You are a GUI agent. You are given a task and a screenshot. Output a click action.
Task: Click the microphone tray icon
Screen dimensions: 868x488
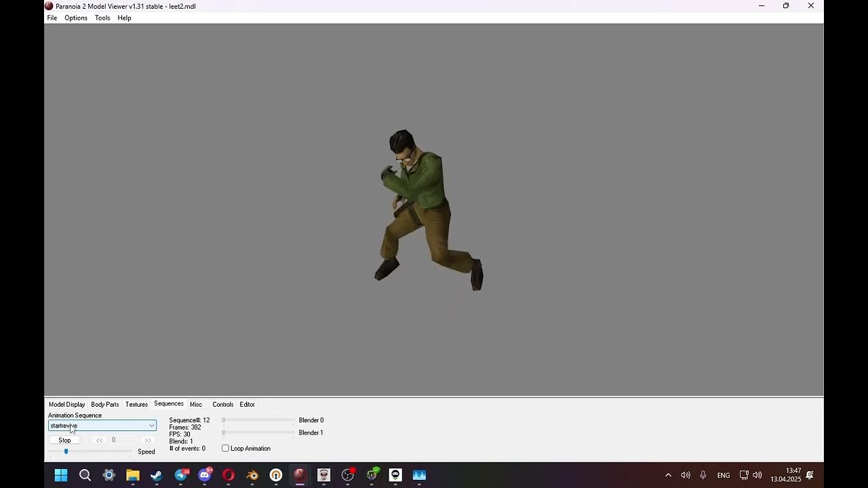click(x=703, y=475)
